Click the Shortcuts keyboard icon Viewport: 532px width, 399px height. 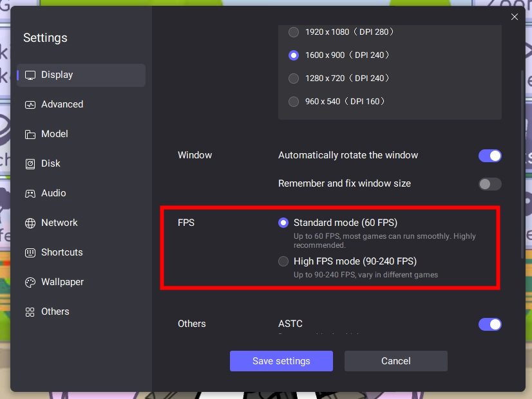coord(30,253)
